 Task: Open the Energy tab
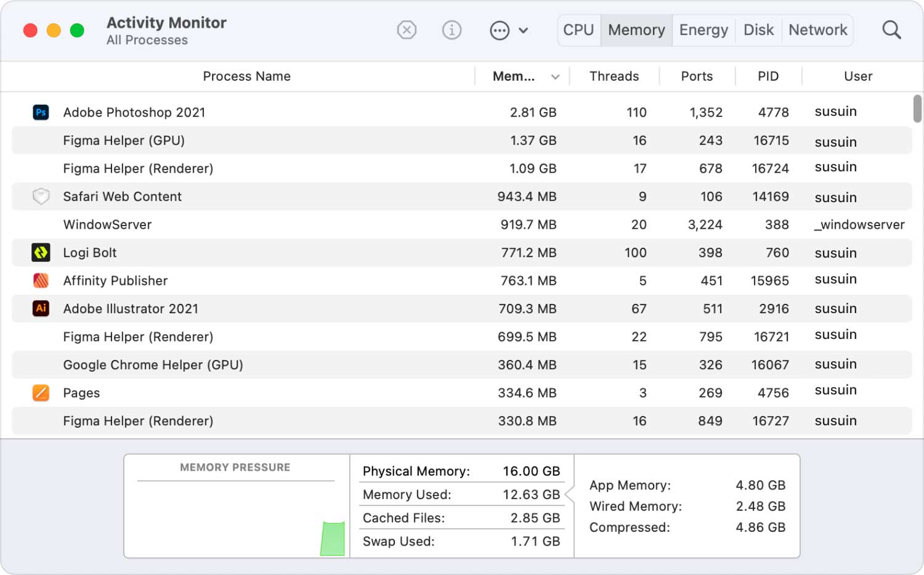coord(703,30)
